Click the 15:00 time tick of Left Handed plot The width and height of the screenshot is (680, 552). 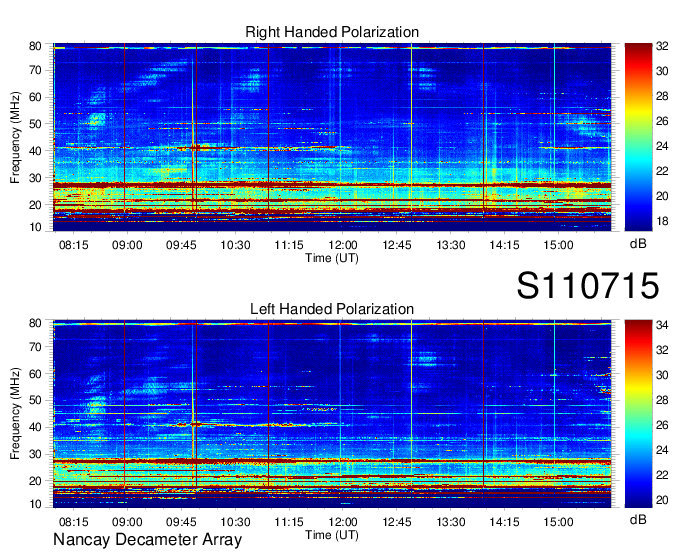558,522
